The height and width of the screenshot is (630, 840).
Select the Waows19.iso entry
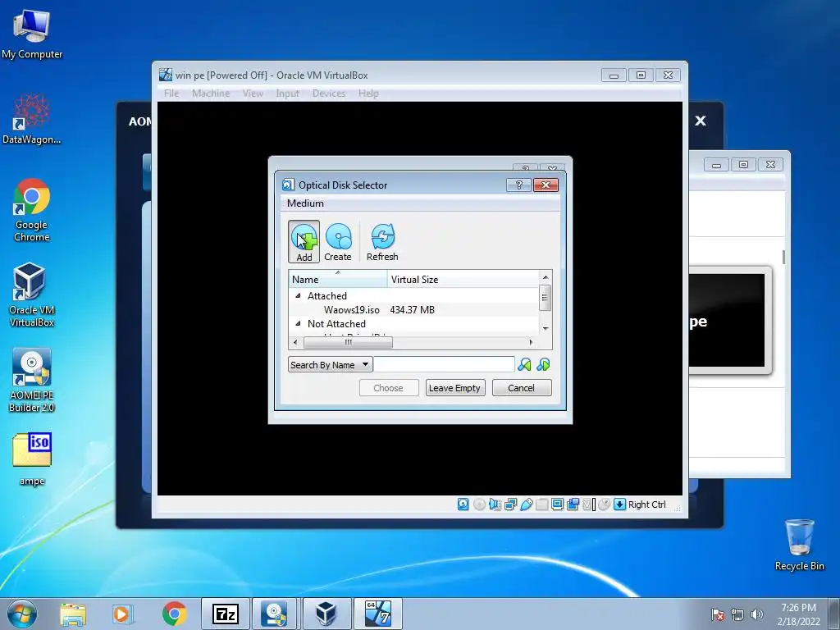point(351,309)
